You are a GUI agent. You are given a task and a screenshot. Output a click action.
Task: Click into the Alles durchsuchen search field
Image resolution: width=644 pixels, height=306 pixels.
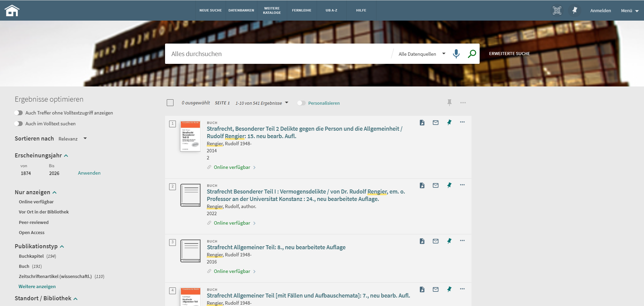pos(277,54)
